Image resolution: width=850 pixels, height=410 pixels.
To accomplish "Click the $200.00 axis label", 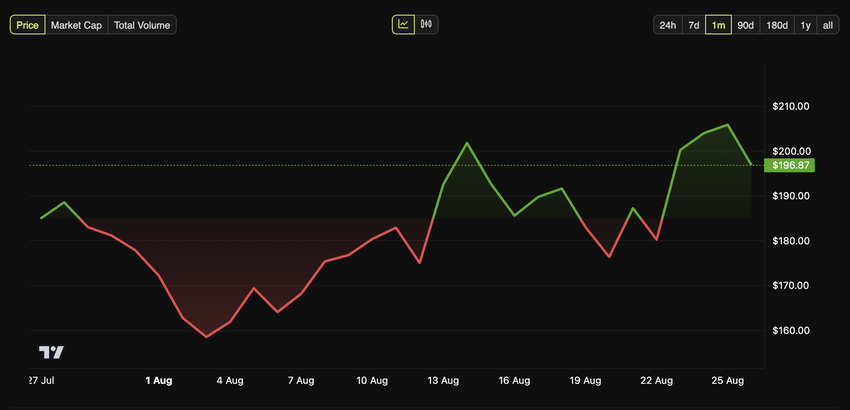I will [x=791, y=151].
